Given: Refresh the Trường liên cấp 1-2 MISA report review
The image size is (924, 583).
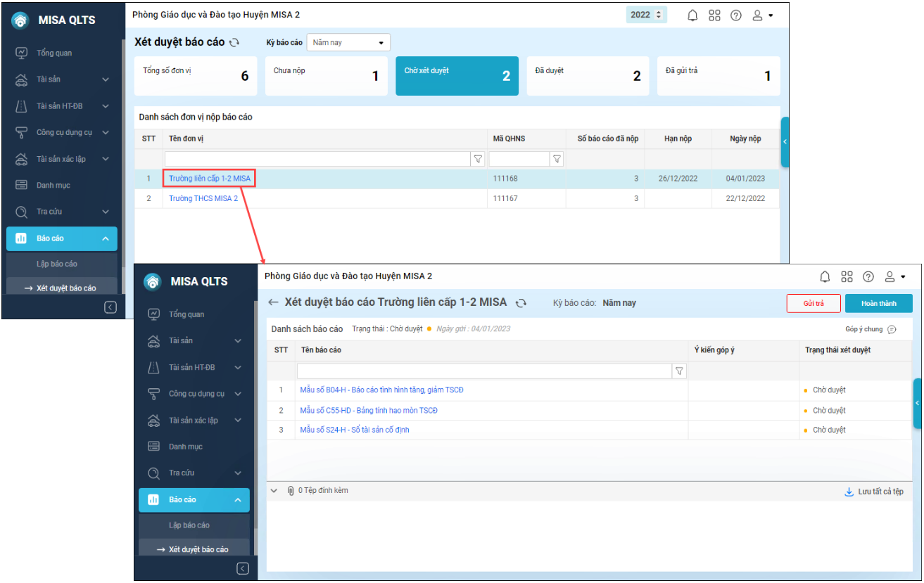Looking at the screenshot, I should pyautogui.click(x=521, y=303).
